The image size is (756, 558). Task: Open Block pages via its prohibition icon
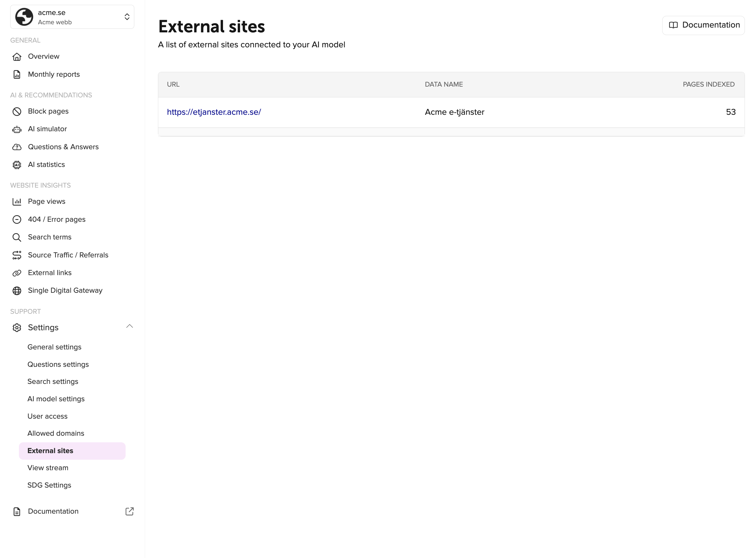click(x=16, y=111)
